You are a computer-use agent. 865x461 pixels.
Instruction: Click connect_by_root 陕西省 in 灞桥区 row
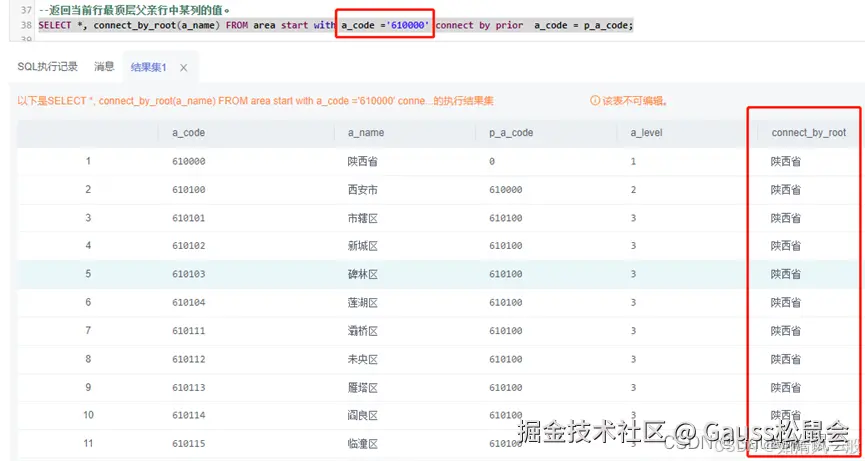(x=786, y=331)
